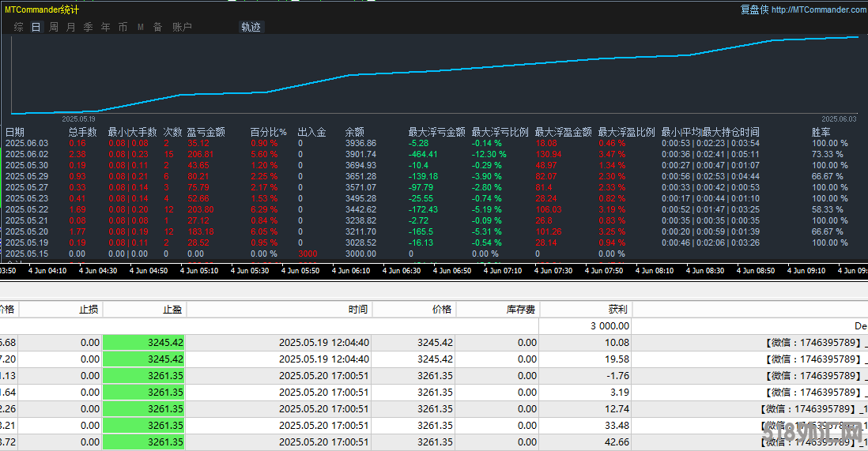Click the 最大浮亏金额 column header
The width and height of the screenshot is (868, 451).
437,132
